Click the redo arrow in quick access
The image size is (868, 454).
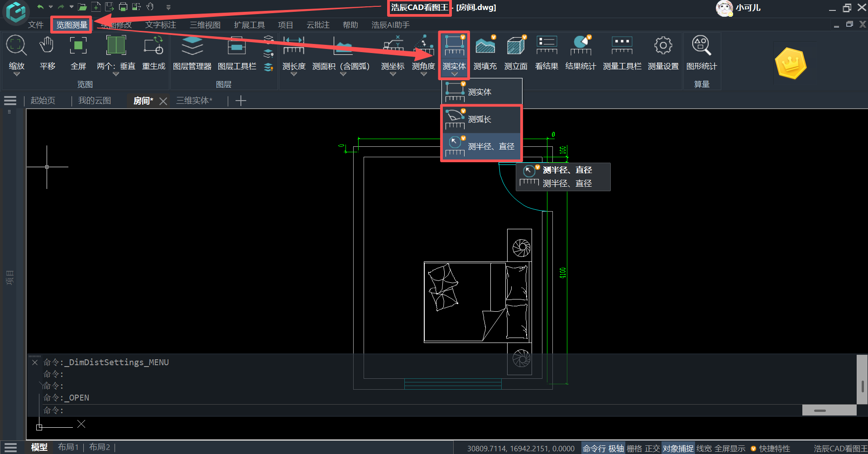[61, 7]
